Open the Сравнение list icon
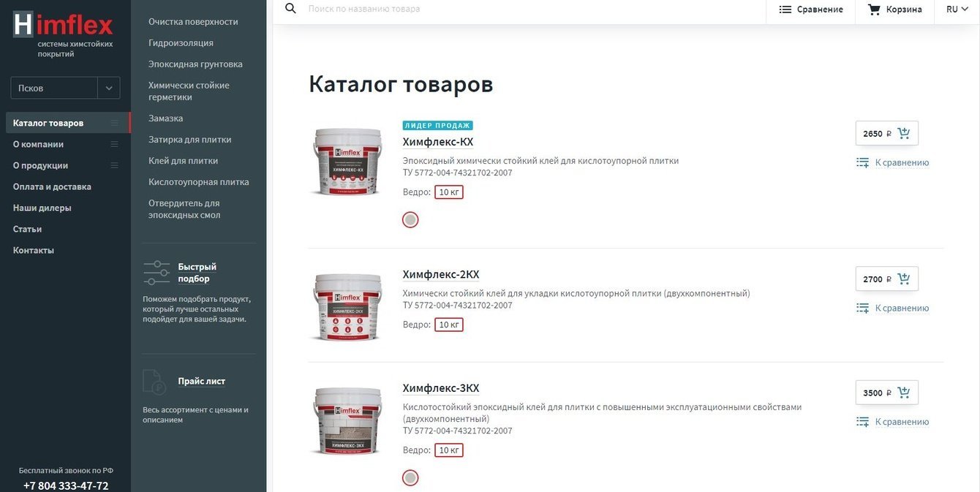Screen dimensions: 980x492 click(x=785, y=10)
